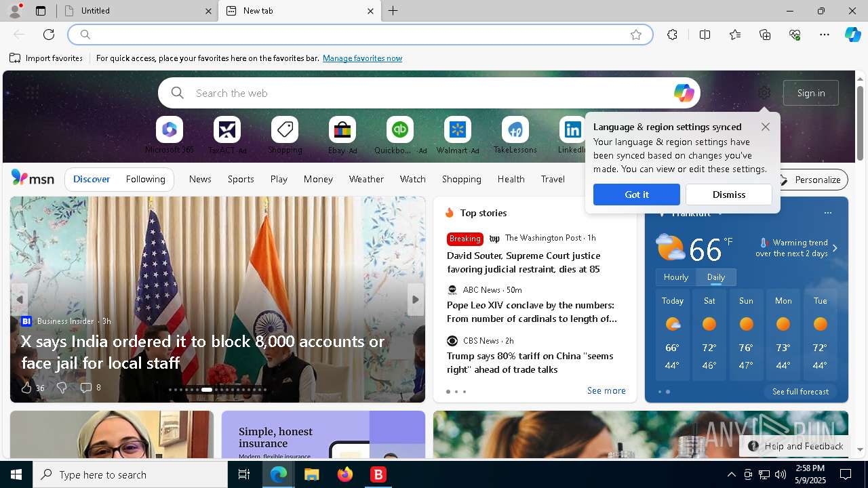Switch feed to Following
The width and height of the screenshot is (868, 488).
point(146,180)
